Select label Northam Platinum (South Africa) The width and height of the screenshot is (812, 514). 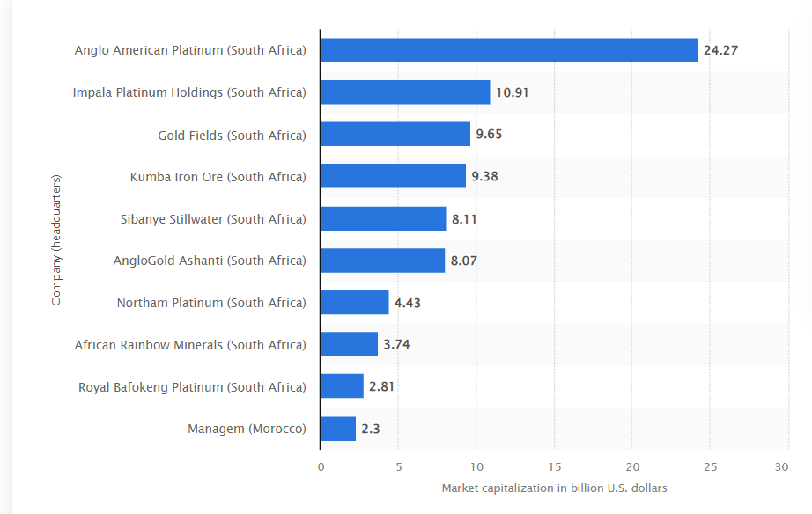tap(211, 303)
